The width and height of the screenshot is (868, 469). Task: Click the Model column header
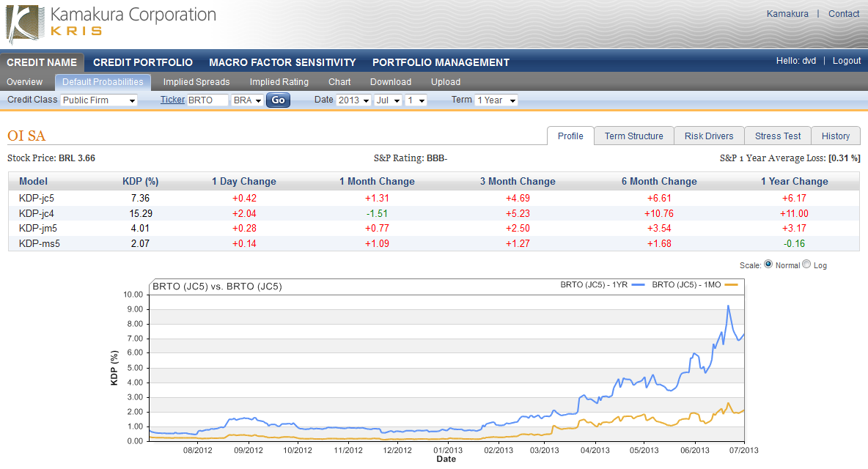click(x=33, y=182)
